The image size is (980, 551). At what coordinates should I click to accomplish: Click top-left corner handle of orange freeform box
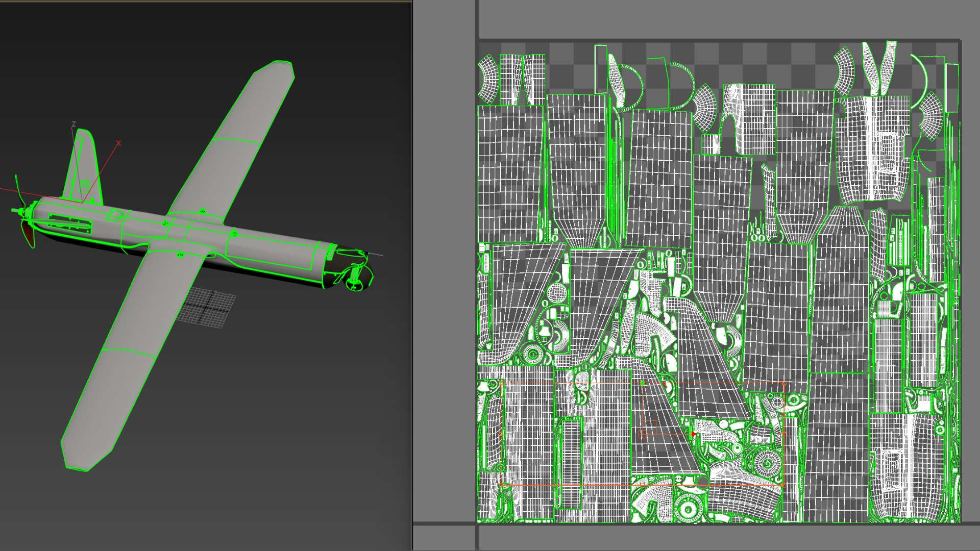click(501, 384)
